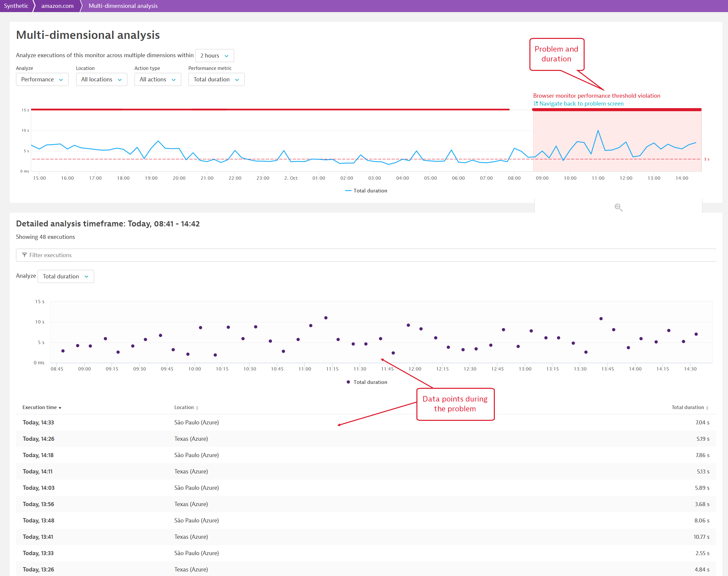Screen dimensions: 728x576
Task: Click the Browser monitor performance threshold violation text
Action: pyautogui.click(x=597, y=96)
